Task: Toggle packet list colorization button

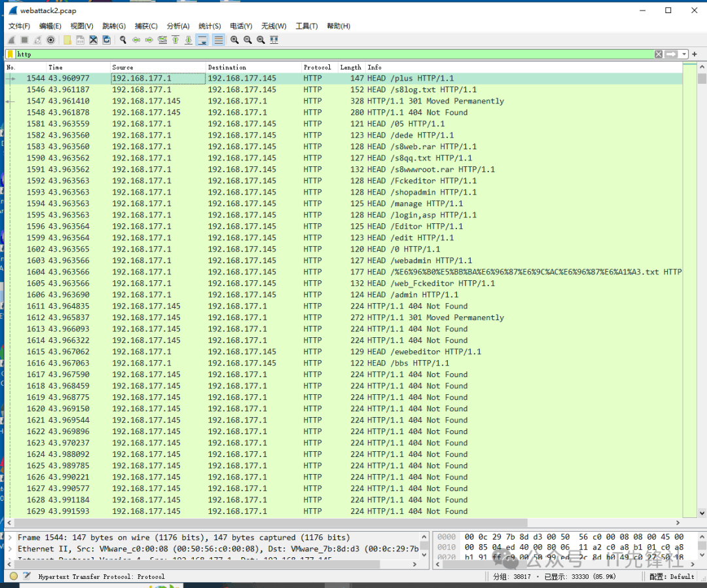Action: coord(218,40)
